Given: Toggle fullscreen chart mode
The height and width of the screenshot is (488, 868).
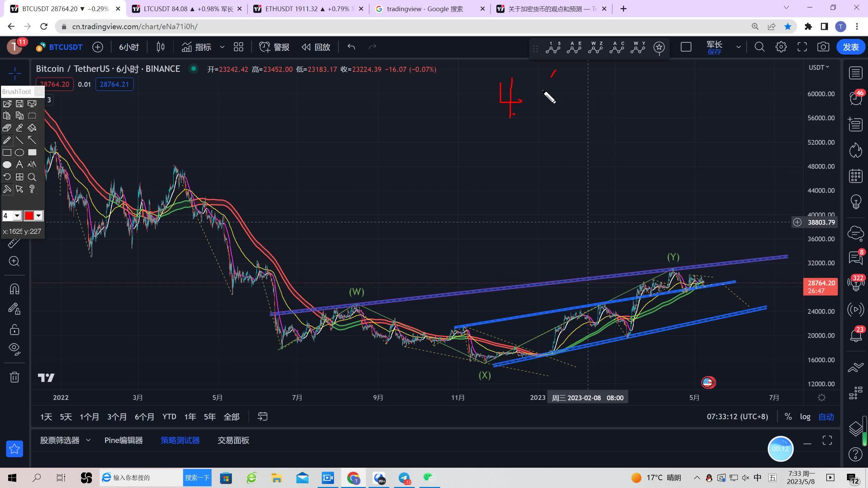Looking at the screenshot, I should tap(802, 47).
